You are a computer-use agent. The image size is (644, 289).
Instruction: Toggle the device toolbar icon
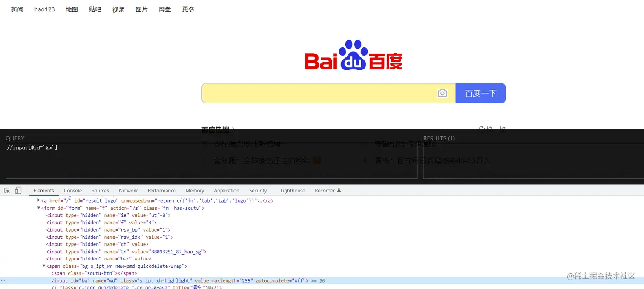pyautogui.click(x=18, y=190)
